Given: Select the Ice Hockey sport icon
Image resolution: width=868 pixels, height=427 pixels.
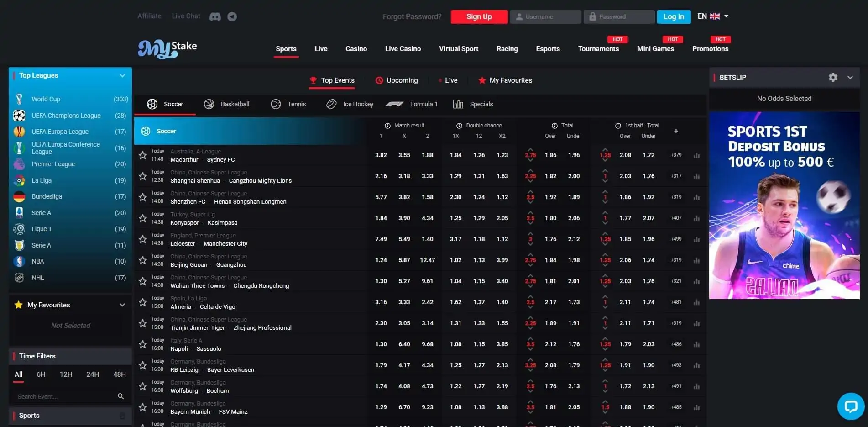Looking at the screenshot, I should [x=331, y=104].
